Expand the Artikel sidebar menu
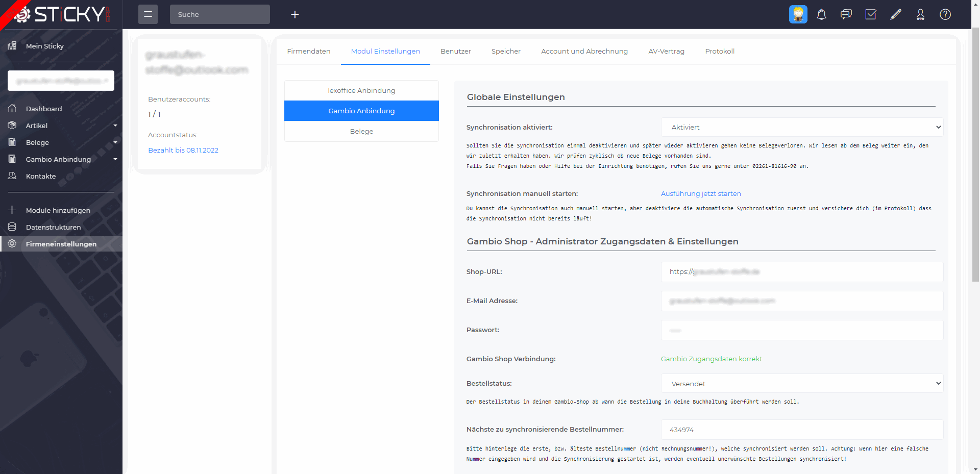The image size is (980, 474). (x=61, y=126)
